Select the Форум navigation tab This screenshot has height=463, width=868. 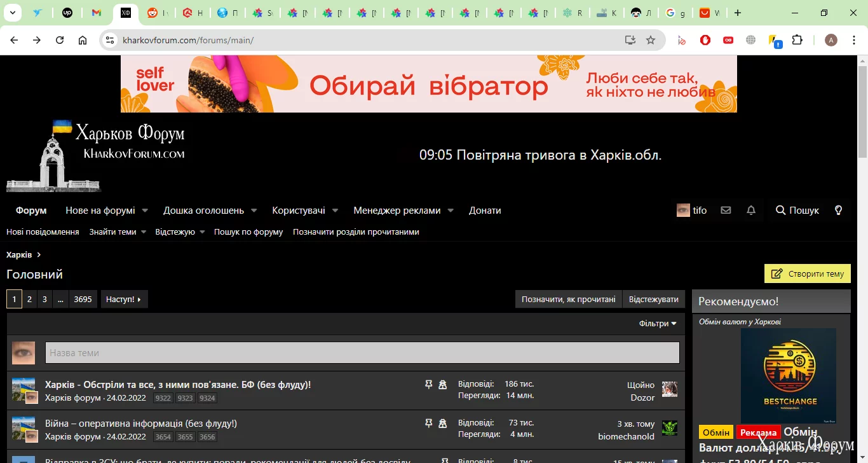(31, 211)
